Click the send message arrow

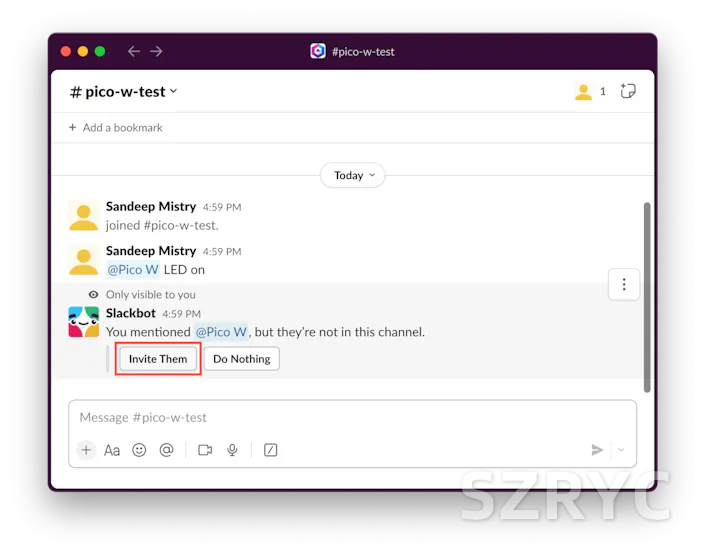(x=597, y=450)
